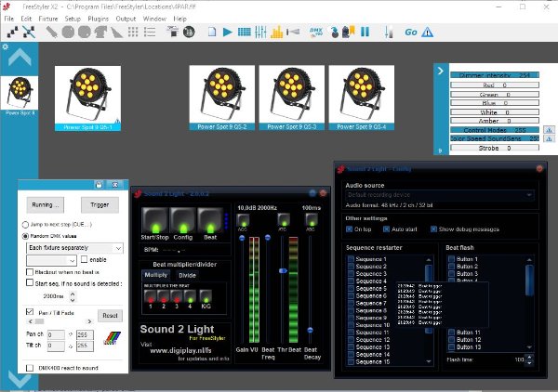Click the Dimmer intensity slider bar

pos(493,74)
